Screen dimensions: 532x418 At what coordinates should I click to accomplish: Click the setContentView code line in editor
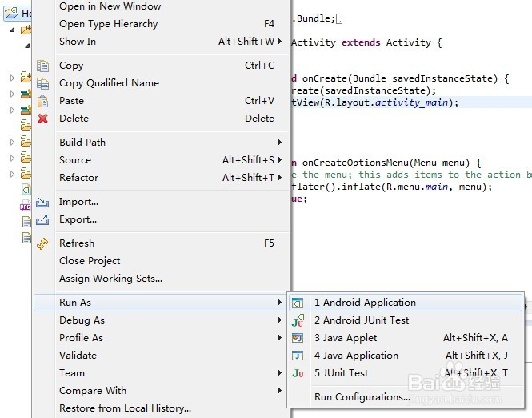[376, 102]
